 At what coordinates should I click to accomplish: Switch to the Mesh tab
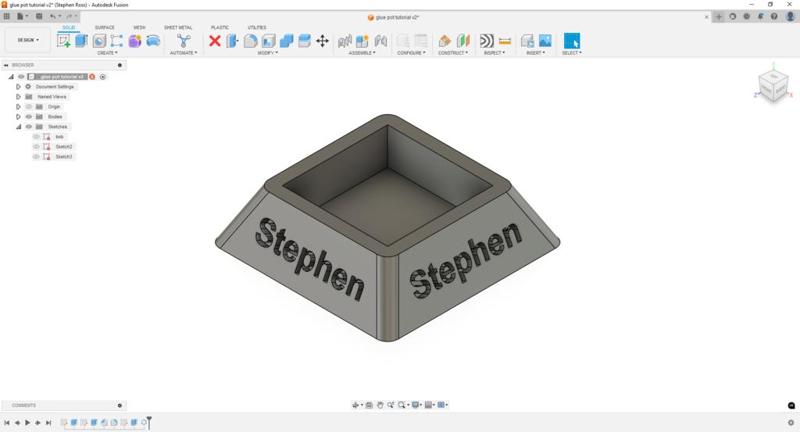click(x=139, y=28)
